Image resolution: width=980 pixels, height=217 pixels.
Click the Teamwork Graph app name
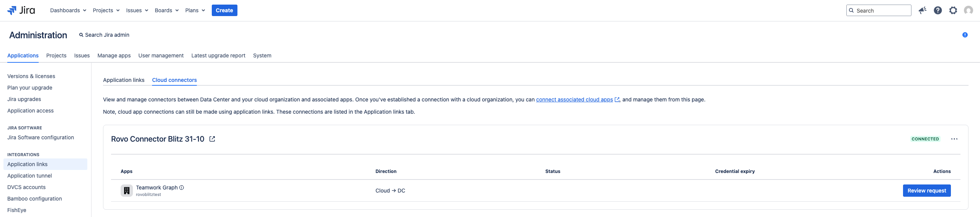tap(157, 188)
